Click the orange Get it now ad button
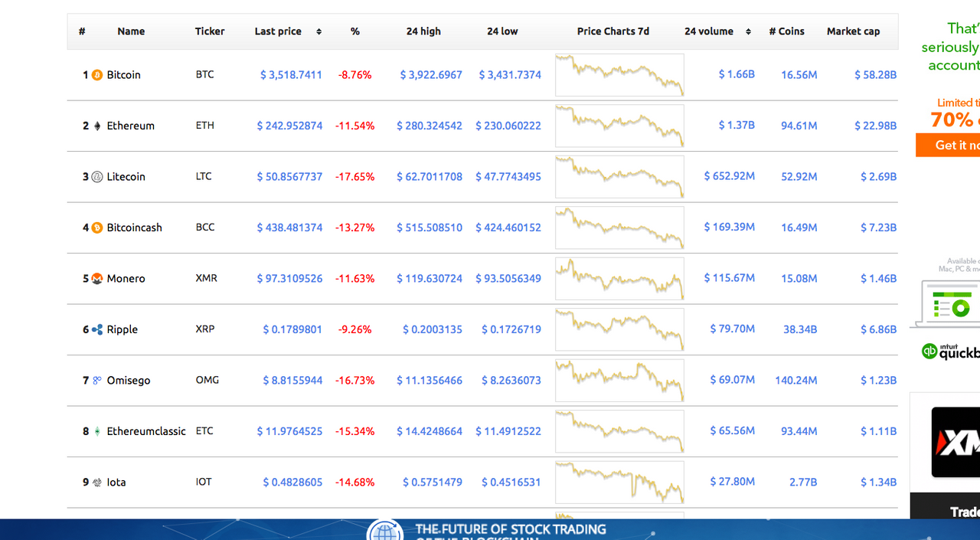The width and height of the screenshot is (980, 540). coord(948,146)
